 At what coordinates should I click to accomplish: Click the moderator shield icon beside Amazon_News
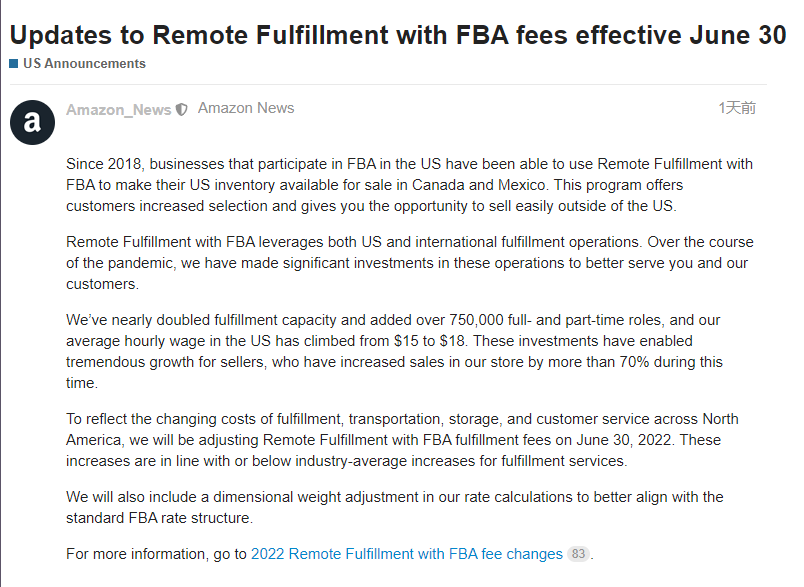tap(181, 110)
